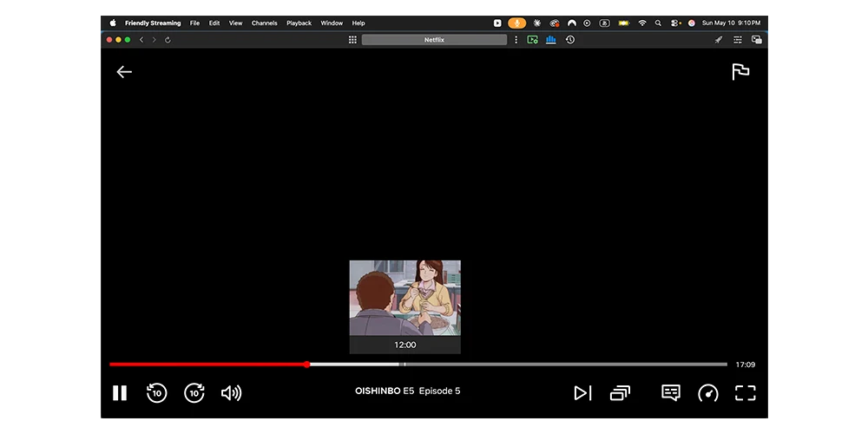Open Wi-Fi status menu
The width and height of the screenshot is (868, 434).
[642, 23]
